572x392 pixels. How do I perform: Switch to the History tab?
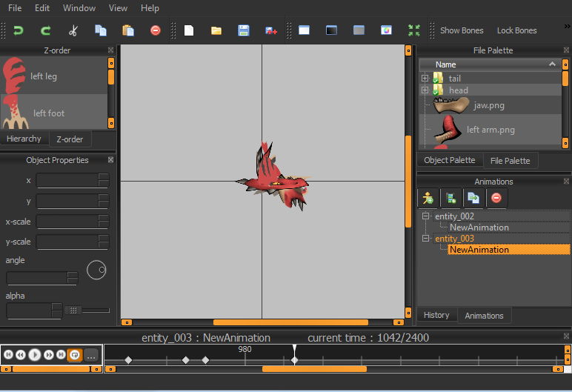click(x=436, y=315)
